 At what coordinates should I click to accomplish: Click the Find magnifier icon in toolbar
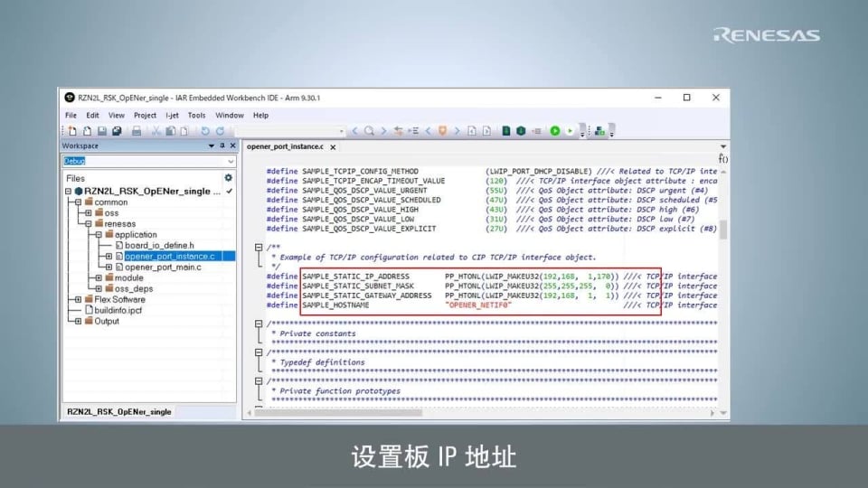point(369,131)
